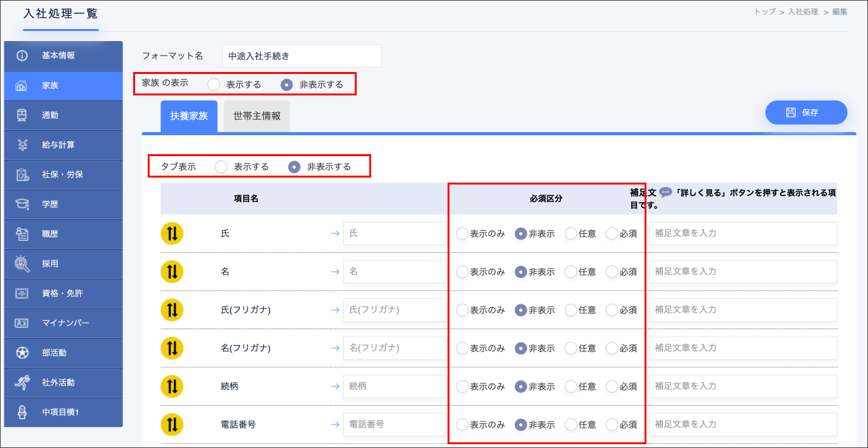
Task: Click 補足文章 input in 名(フリガナ) row
Action: point(743,348)
